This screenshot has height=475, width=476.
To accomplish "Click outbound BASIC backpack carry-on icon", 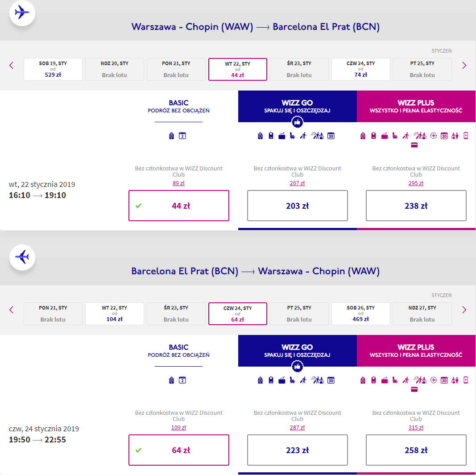I will (x=171, y=136).
